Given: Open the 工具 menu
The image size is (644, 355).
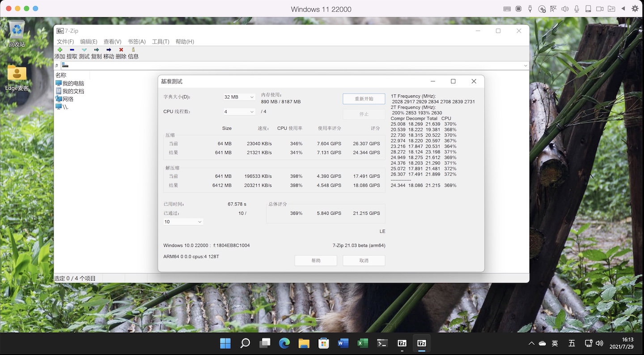Looking at the screenshot, I should 161,41.
